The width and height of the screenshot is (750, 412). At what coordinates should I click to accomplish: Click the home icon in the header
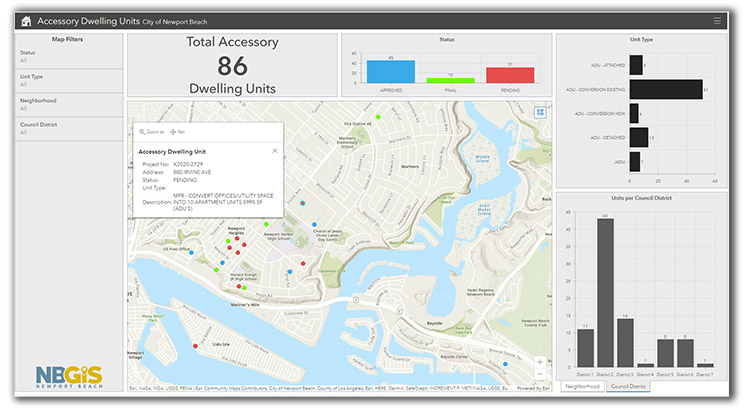[x=26, y=20]
